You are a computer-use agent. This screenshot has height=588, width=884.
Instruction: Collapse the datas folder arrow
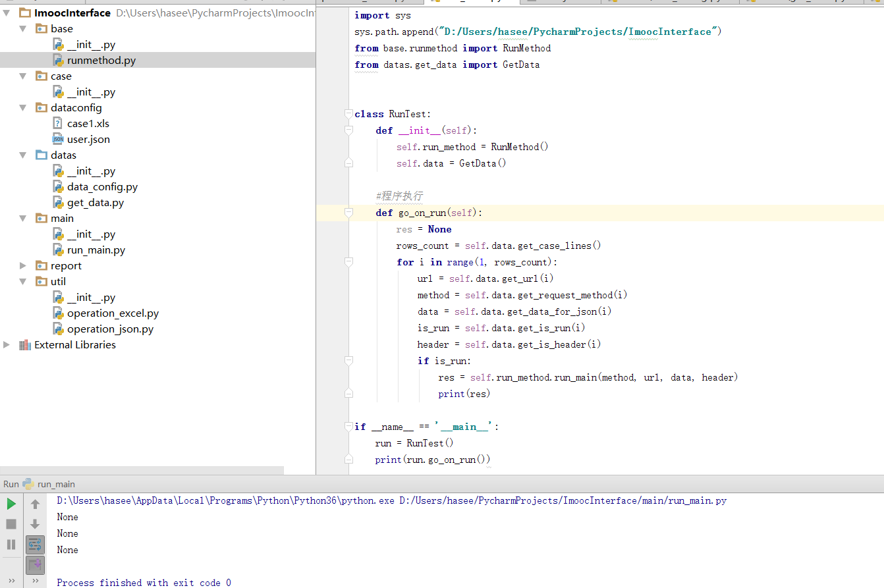pyautogui.click(x=23, y=155)
